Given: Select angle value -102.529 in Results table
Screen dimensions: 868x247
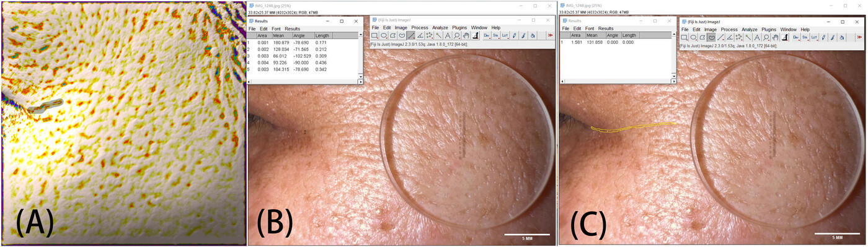Looking at the screenshot, I should [x=302, y=56].
